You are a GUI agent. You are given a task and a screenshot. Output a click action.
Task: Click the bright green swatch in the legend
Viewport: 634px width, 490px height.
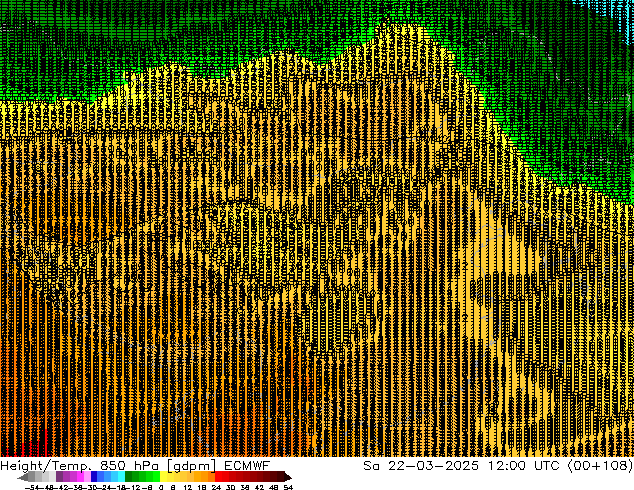(156, 476)
